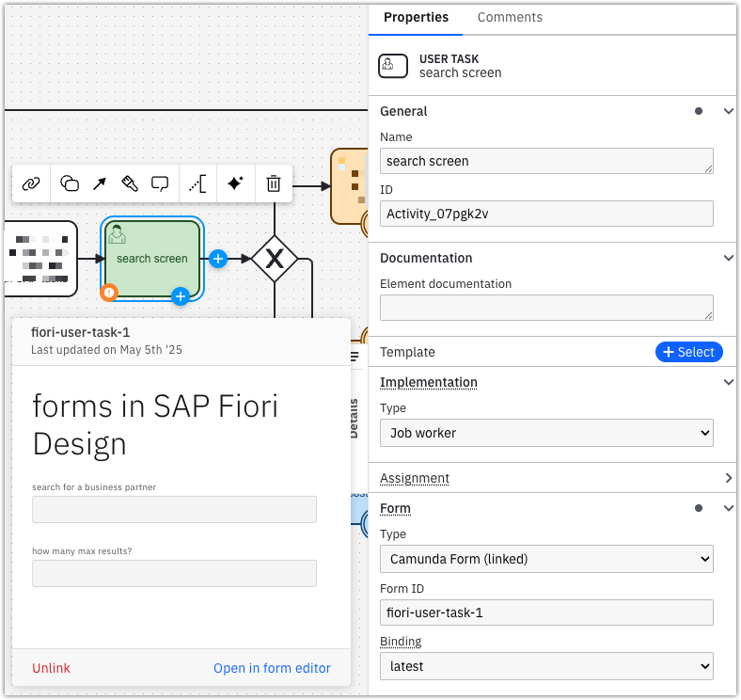
Task: Collapse the Documentation section chevron
Action: (x=728, y=258)
